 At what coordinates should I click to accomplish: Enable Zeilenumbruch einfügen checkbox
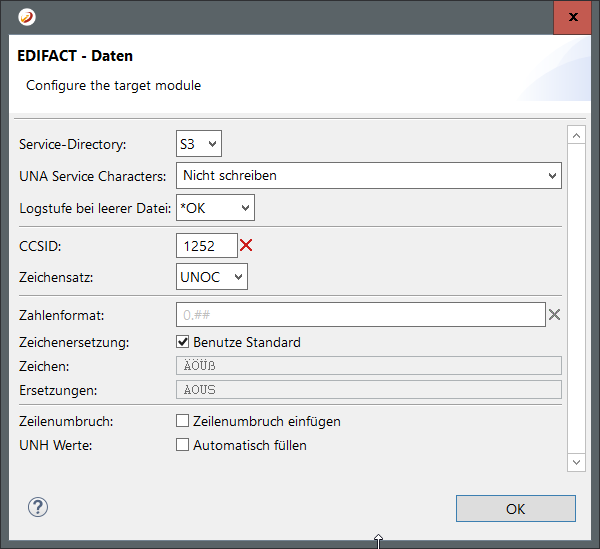coord(183,421)
